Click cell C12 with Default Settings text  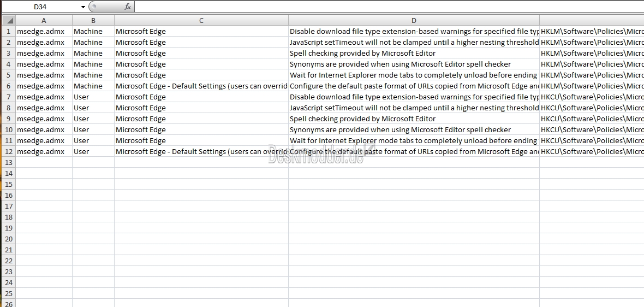[201, 151]
